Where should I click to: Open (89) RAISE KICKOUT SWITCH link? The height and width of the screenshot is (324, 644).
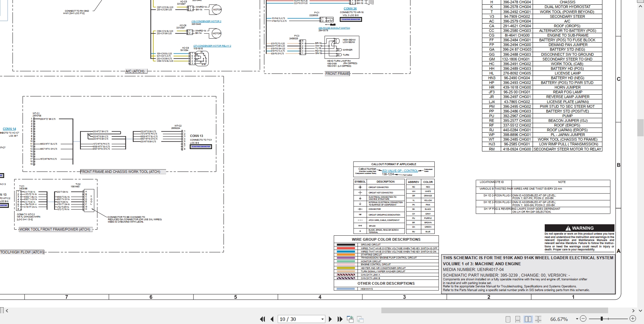pos(334,28)
